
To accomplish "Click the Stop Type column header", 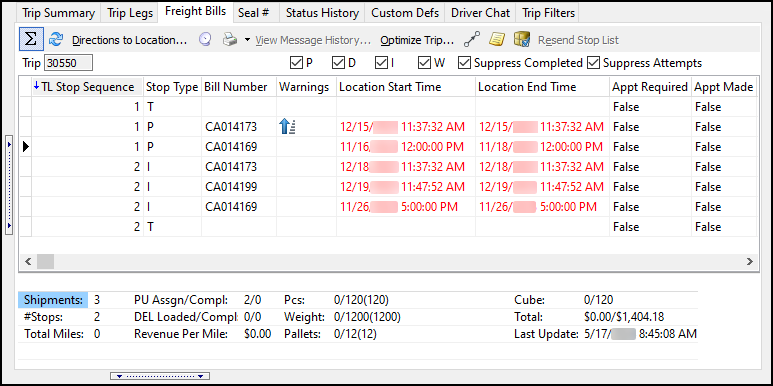I will tap(172, 87).
